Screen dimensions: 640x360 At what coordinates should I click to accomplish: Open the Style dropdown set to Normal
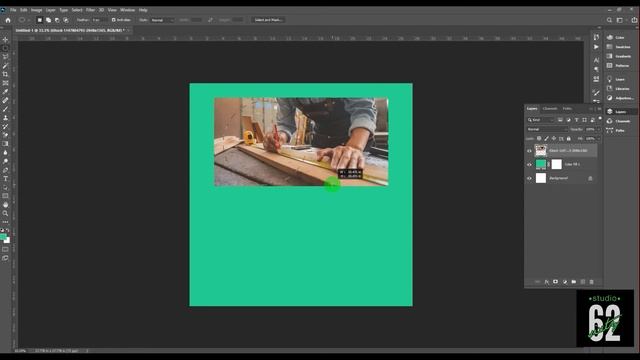(162, 20)
